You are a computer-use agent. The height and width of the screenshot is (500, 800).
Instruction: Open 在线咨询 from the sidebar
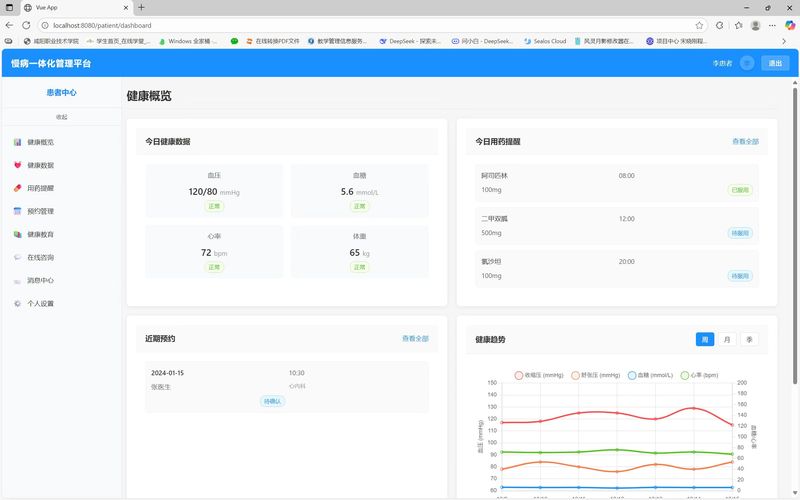pos(40,257)
